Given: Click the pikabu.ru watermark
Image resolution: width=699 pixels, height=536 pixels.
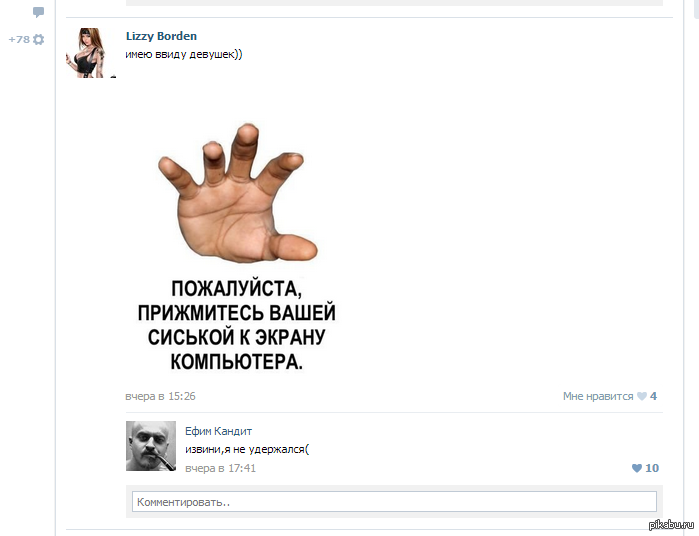Looking at the screenshot, I should pyautogui.click(x=671, y=525).
